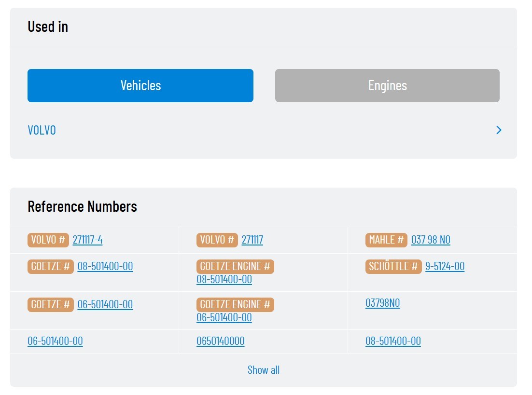Image resolution: width=532 pixels, height=395 pixels.
Task: Click the Reference Numbers heading
Action: point(83,206)
